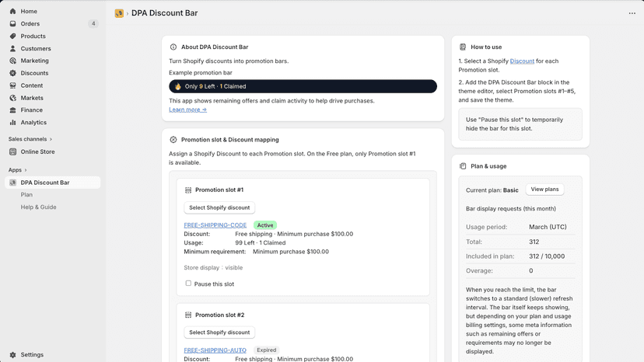Click the DPA Discount Bar app icon in the header
Image resolution: width=644 pixels, height=362 pixels.
119,13
